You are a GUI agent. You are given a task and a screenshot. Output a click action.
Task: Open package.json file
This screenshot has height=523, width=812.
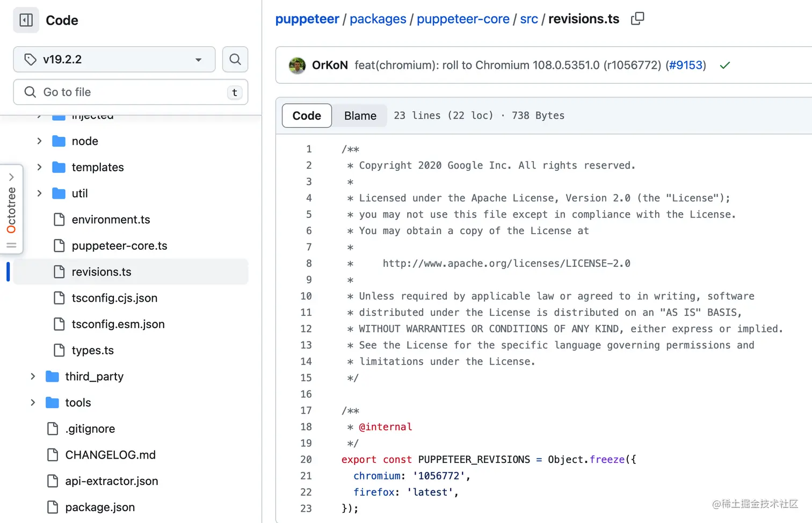click(100, 507)
